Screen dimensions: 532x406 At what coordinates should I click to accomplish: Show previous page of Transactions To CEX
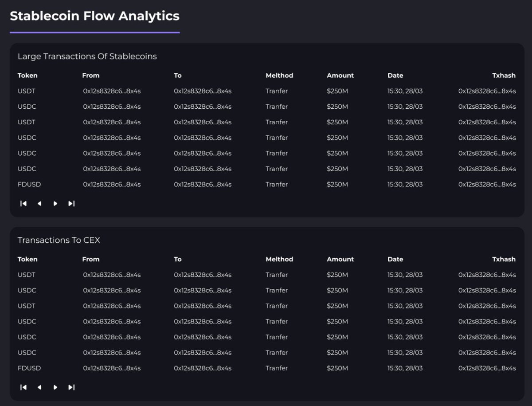click(x=39, y=387)
